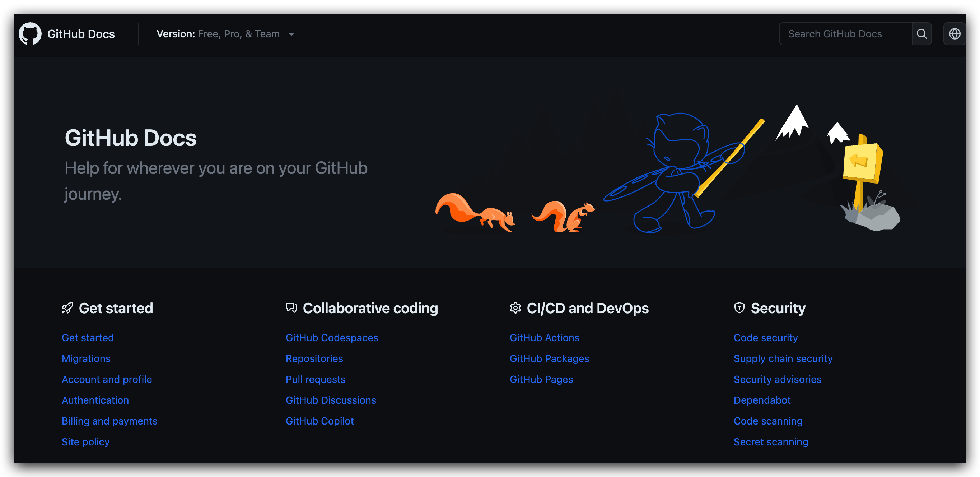This screenshot has height=477, width=980.
Task: Open the GitHub Actions documentation link
Action: [x=544, y=337]
